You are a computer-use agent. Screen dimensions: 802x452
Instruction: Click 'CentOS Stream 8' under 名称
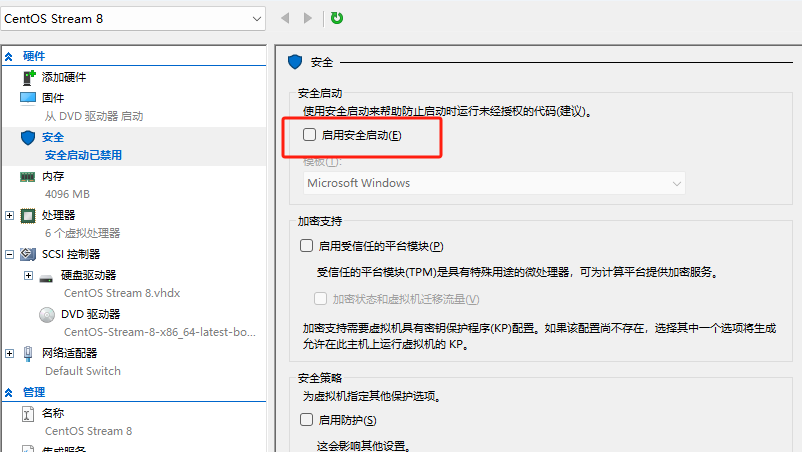pyautogui.click(x=88, y=431)
